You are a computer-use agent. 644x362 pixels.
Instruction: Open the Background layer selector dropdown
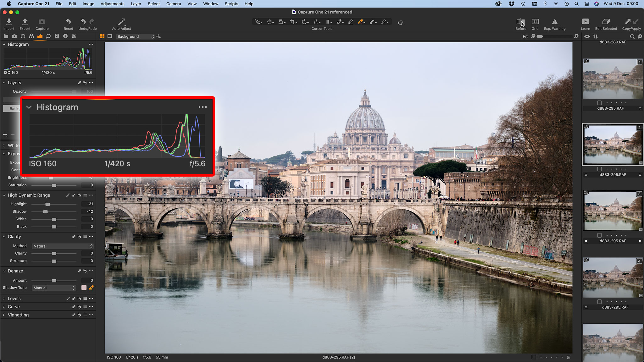pyautogui.click(x=135, y=36)
